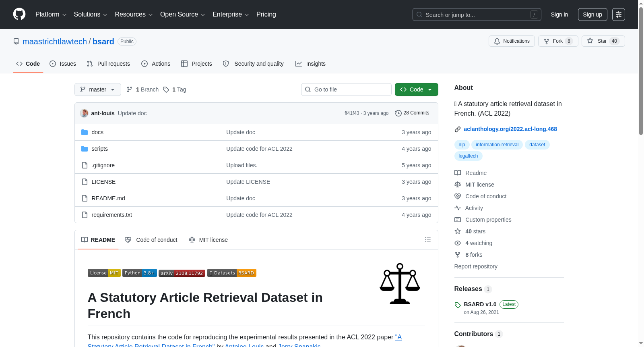Image resolution: width=644 pixels, height=347 pixels.
Task: Focus the Go to file field
Action: click(x=346, y=89)
